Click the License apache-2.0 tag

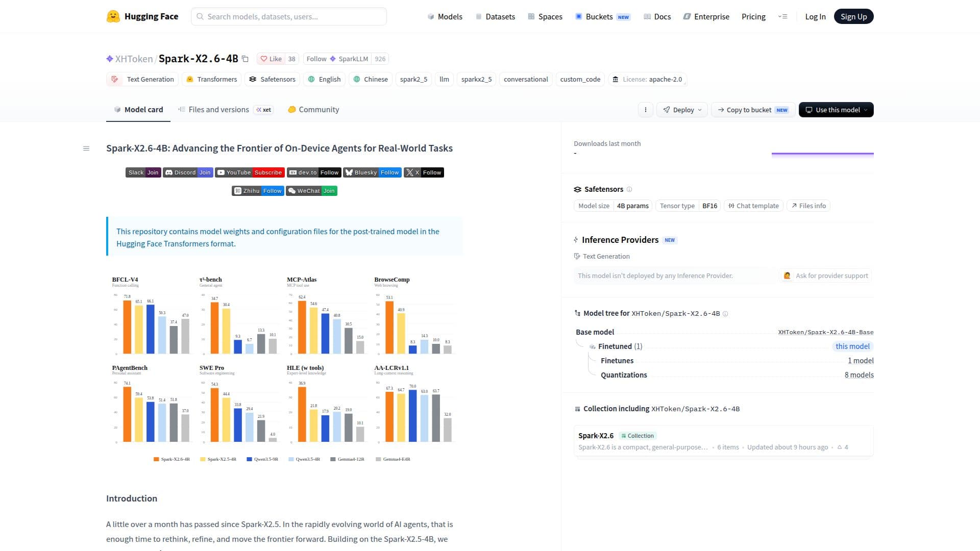click(648, 80)
